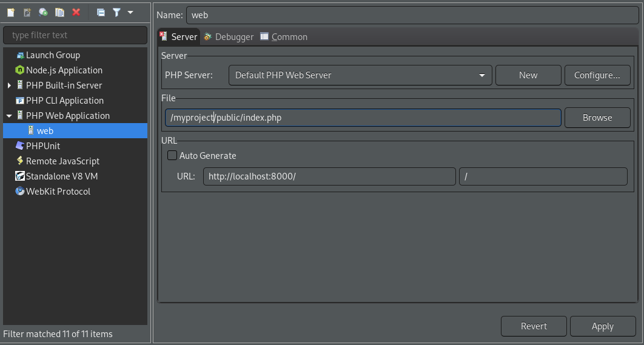Open the filter options dropdown arrow
The height and width of the screenshot is (345, 644).
coord(130,12)
